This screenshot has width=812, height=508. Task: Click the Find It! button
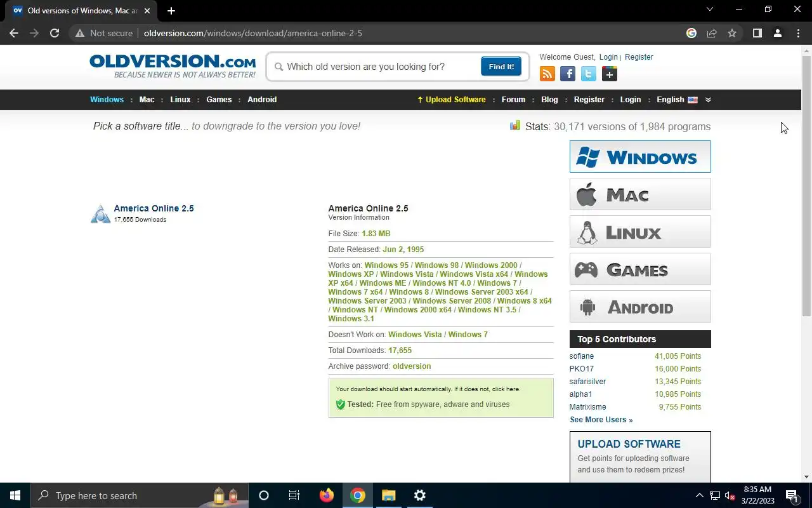click(x=501, y=67)
